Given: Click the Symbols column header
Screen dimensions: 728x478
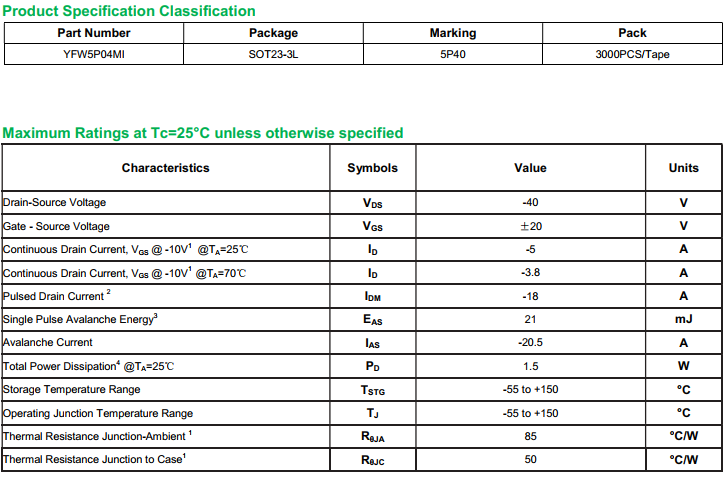Looking at the screenshot, I should tap(372, 168).
